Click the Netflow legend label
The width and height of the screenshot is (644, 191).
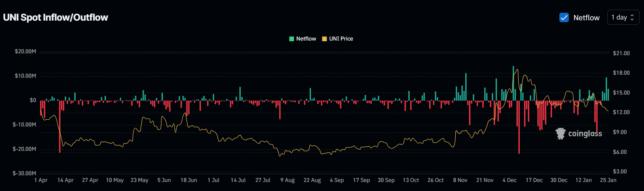(306, 39)
